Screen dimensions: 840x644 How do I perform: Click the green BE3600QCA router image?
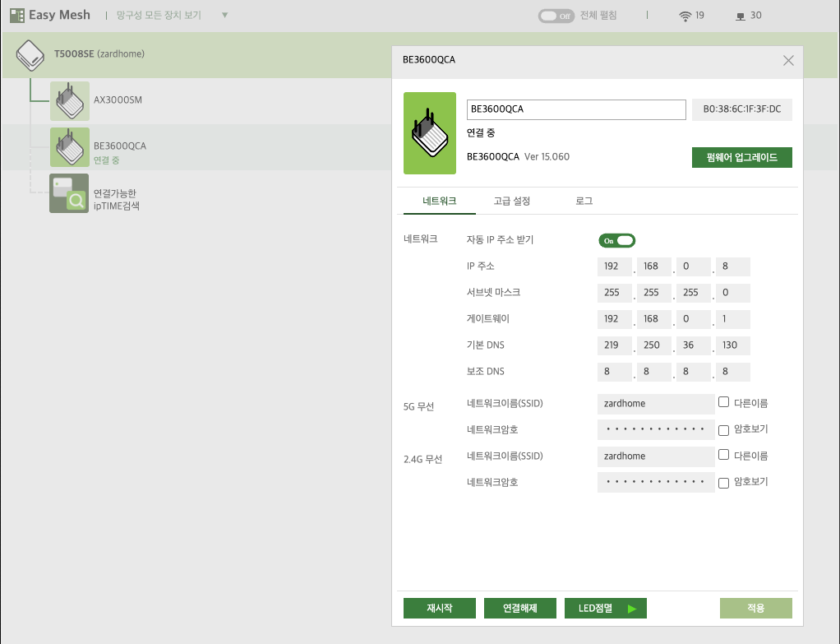[x=430, y=133]
